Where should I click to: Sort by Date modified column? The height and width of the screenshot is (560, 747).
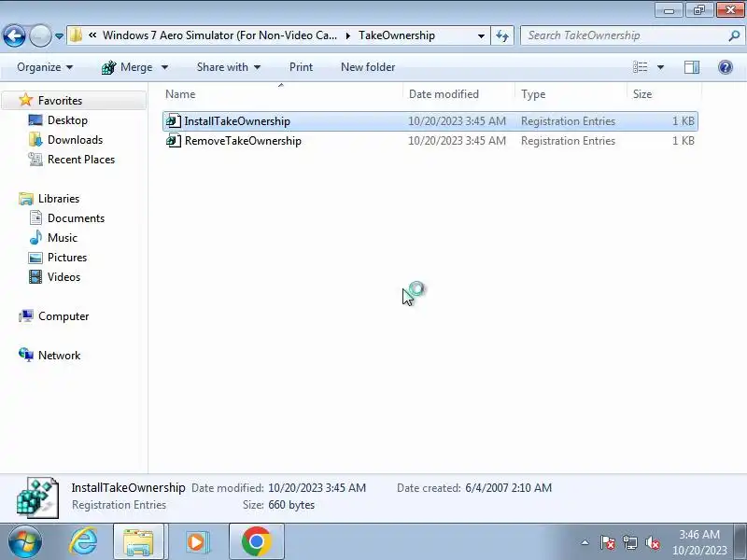(458, 94)
